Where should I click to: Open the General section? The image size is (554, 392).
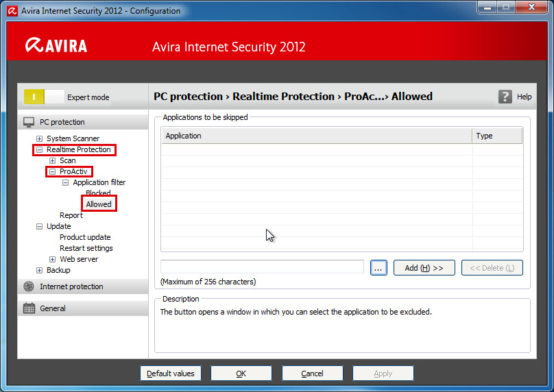pos(83,308)
